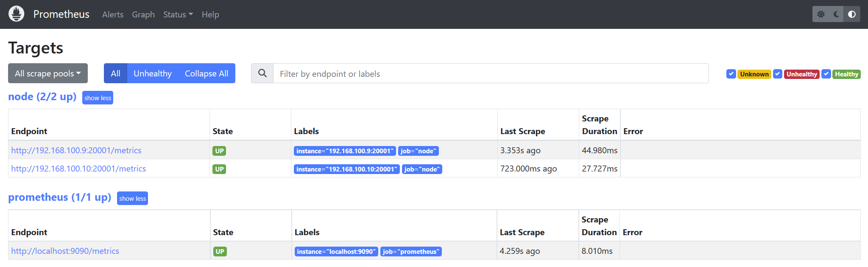
Task: Open the node (2/2 up) pool link
Action: tap(42, 97)
